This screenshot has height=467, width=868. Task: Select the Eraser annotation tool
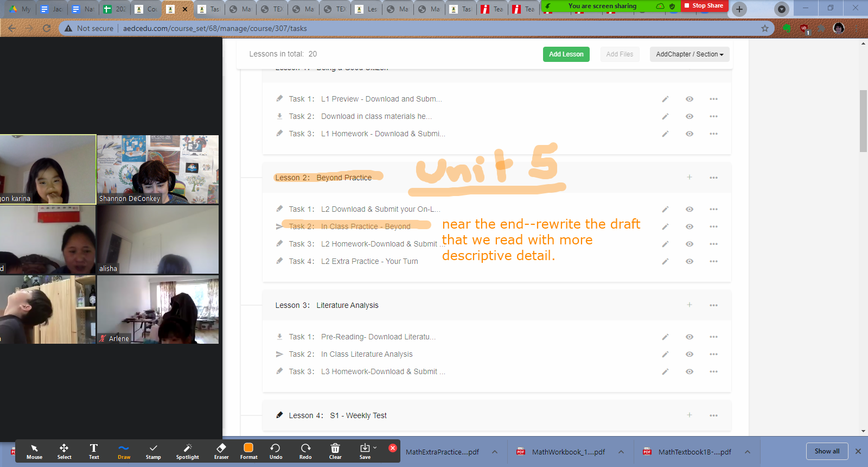click(221, 451)
